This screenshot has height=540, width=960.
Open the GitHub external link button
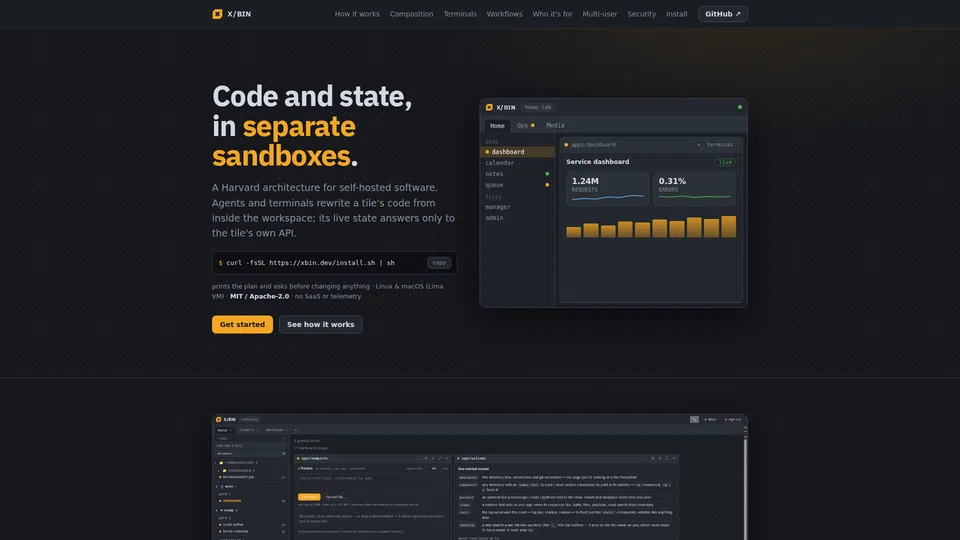pos(722,14)
